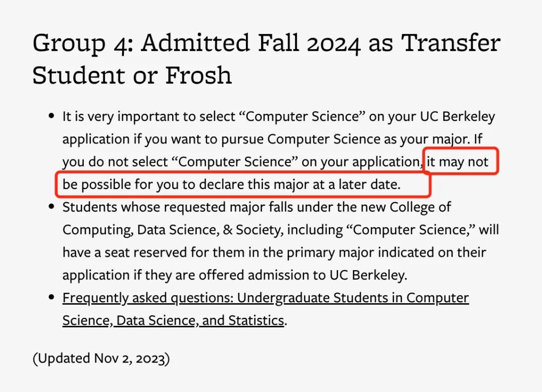The width and height of the screenshot is (542, 392).
Task: Click the "(Updated Nov 2, 2023)" note
Action: [x=101, y=358]
